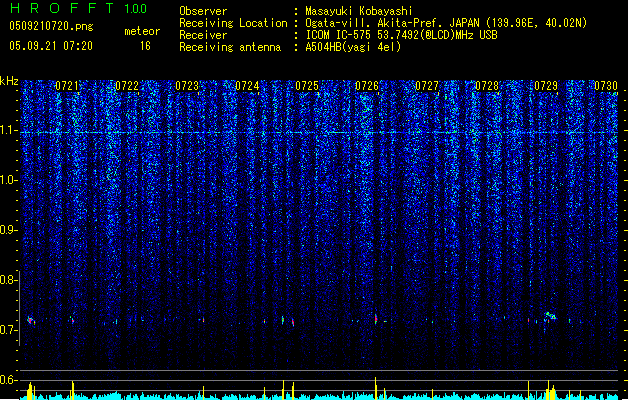Click the 0722 time marker
The height and width of the screenshot is (400, 629).
[x=127, y=86]
